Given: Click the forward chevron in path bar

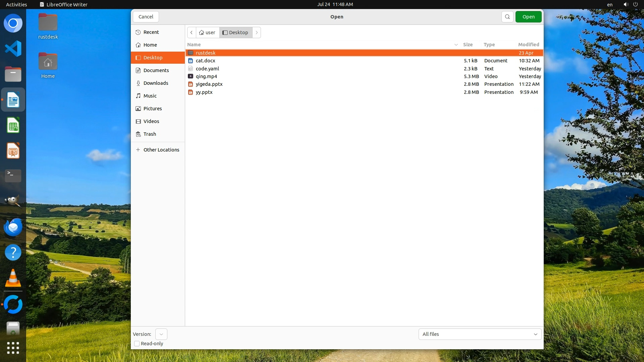Looking at the screenshot, I should tap(257, 33).
